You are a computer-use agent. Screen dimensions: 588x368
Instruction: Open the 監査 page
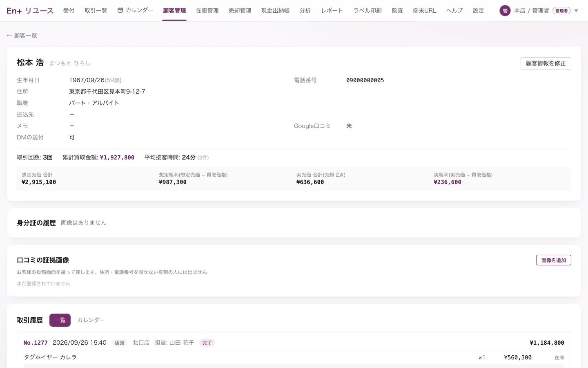click(397, 11)
